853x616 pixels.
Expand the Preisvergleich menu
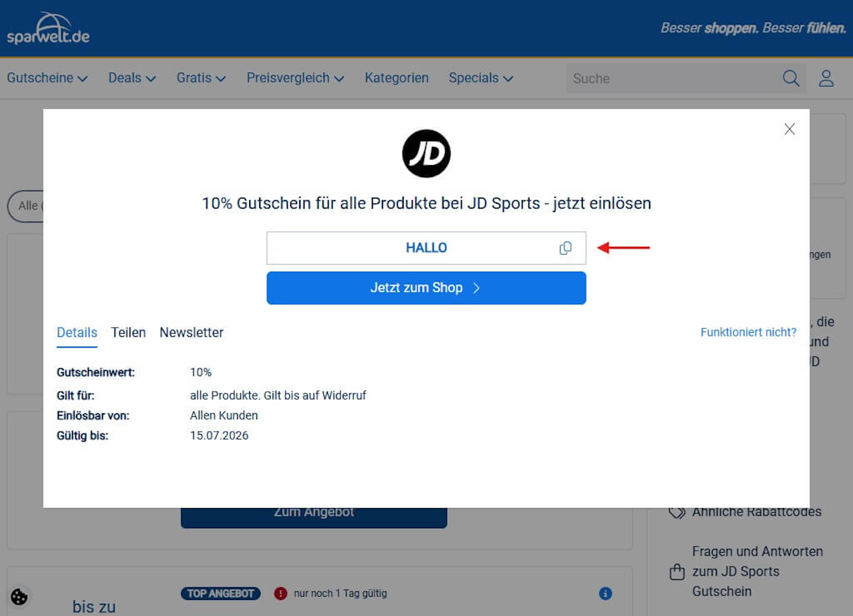pyautogui.click(x=295, y=78)
